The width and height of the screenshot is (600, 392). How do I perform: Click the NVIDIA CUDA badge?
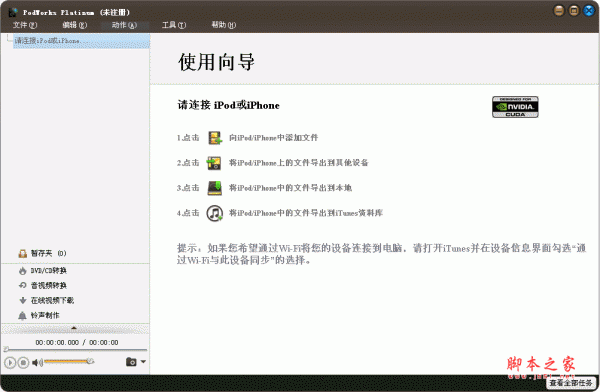coord(515,107)
